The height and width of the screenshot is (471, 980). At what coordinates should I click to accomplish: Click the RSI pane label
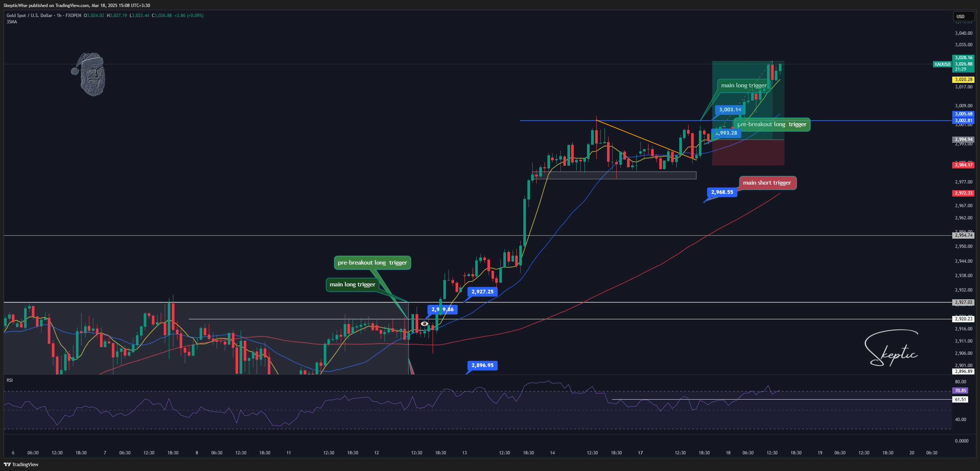pos(10,380)
